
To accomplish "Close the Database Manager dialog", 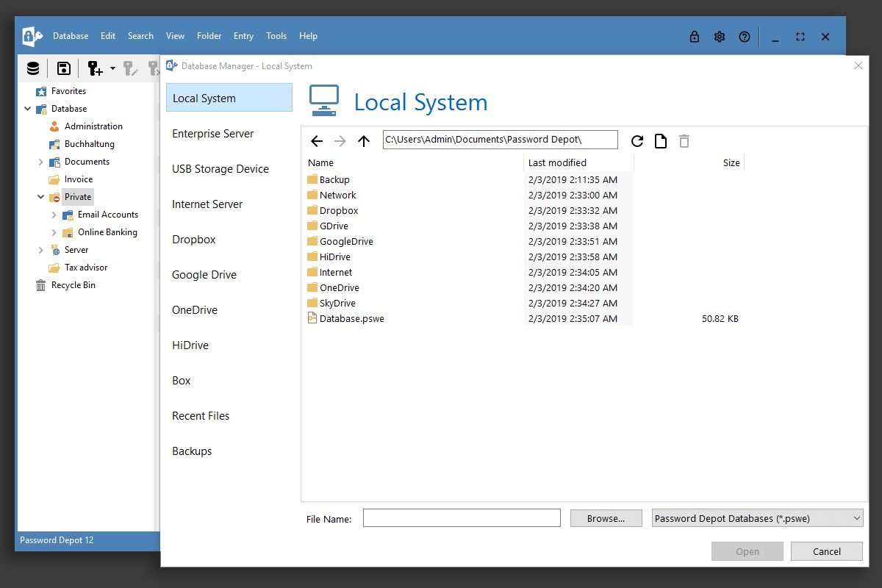I will pyautogui.click(x=858, y=65).
